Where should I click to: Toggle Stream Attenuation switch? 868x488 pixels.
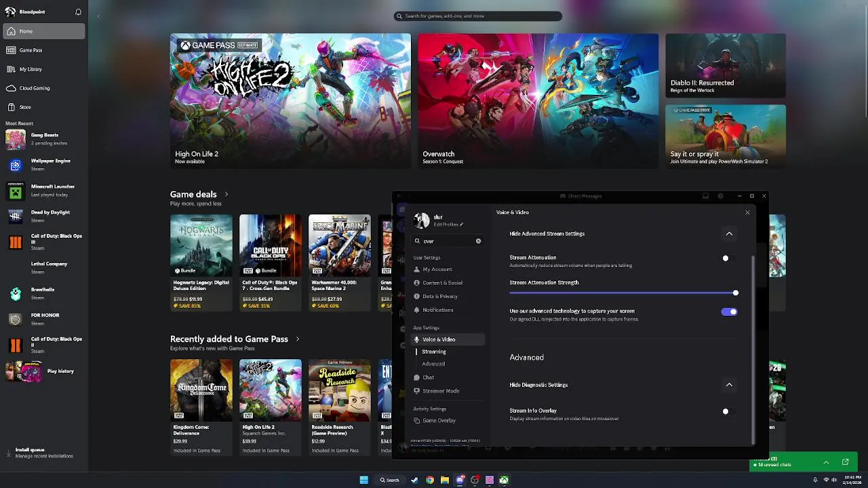729,258
